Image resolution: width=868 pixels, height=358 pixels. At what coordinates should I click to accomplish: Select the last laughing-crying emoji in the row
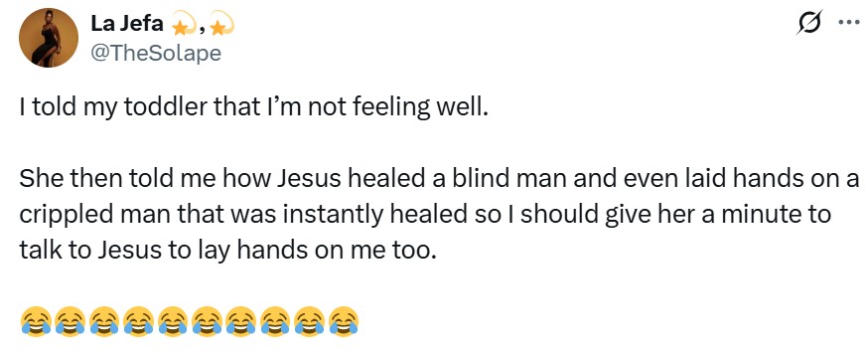point(345,321)
